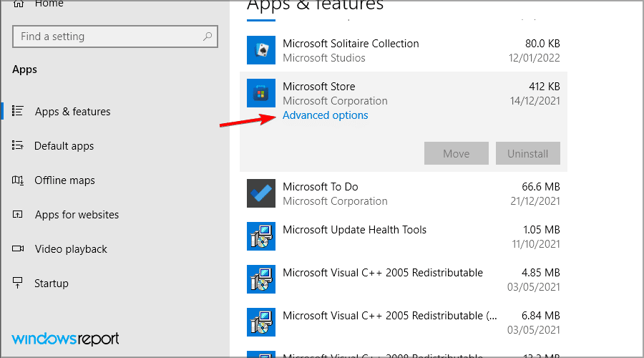Click the Microsoft To Do checkmark icon
The width and height of the screenshot is (644, 358).
(x=261, y=193)
